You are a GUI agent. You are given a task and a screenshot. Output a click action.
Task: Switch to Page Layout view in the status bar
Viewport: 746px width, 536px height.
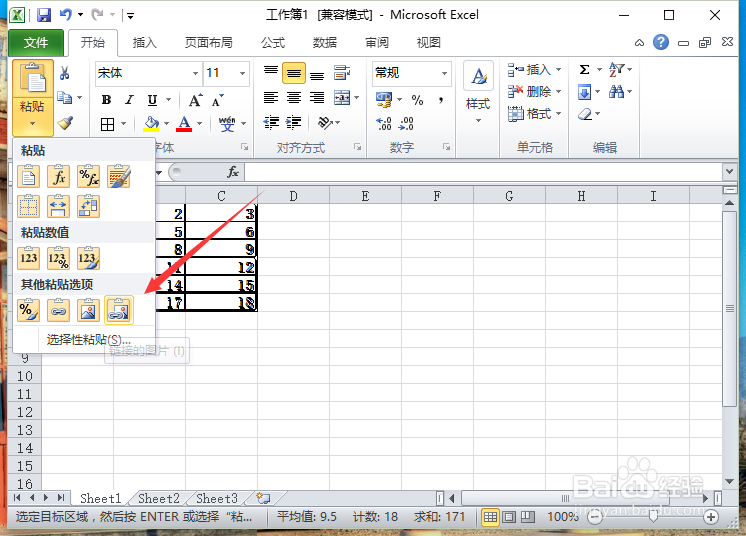(509, 517)
